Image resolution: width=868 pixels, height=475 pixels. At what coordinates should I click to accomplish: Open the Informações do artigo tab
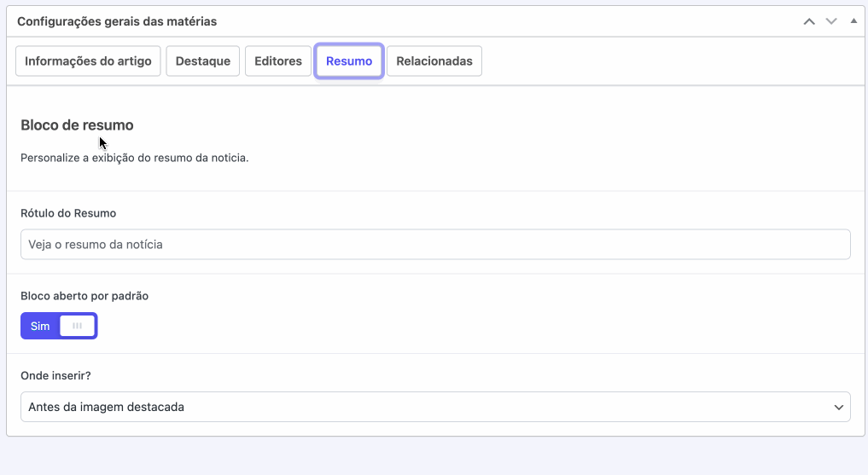[88, 61]
